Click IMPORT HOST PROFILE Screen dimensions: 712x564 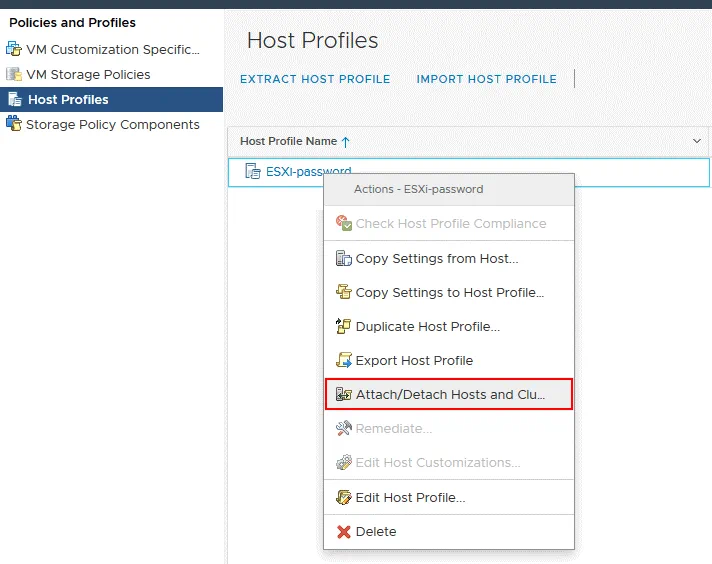486,79
